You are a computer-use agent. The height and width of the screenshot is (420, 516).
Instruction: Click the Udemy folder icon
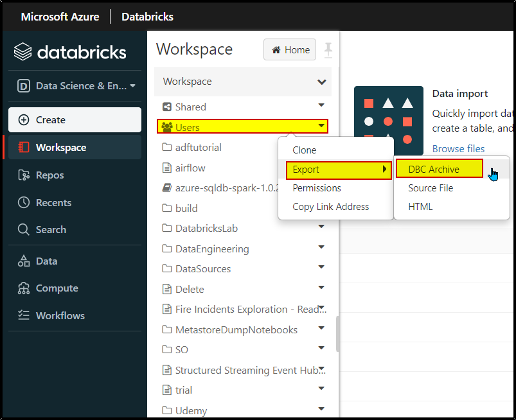pyautogui.click(x=167, y=410)
